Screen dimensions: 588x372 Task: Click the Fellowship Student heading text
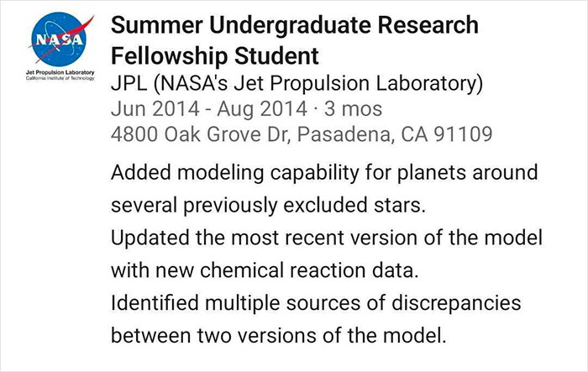coord(215,57)
